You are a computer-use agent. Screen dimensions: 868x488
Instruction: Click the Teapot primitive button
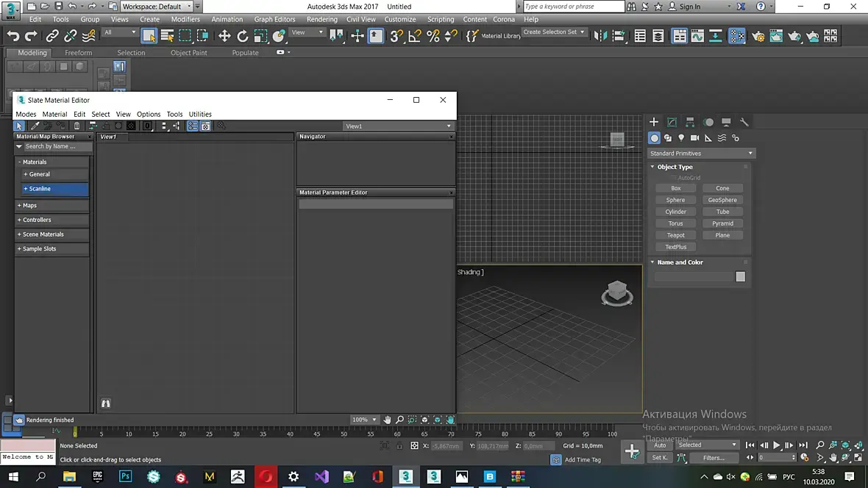click(x=675, y=235)
